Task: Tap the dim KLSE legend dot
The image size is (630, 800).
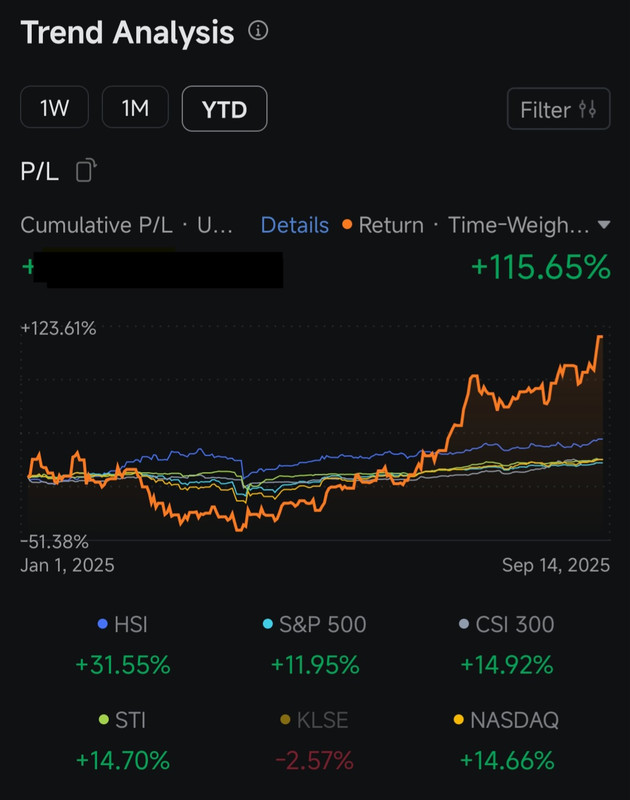Action: (x=286, y=719)
